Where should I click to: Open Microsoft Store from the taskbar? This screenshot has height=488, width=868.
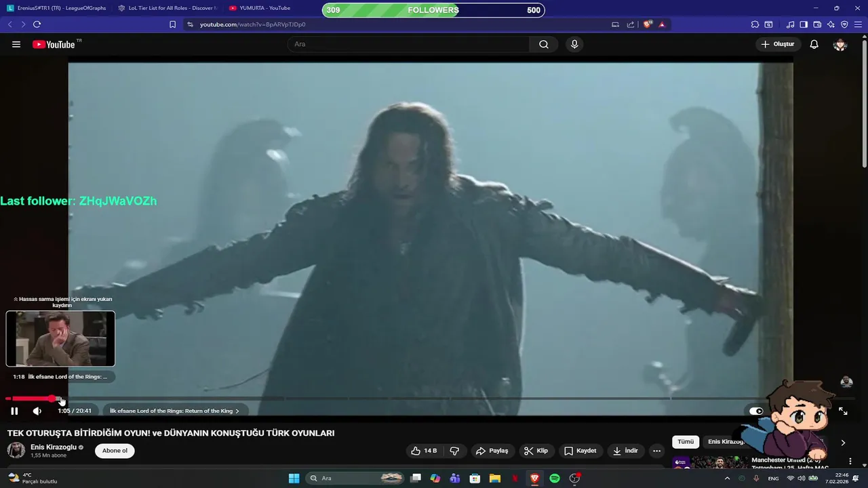[475, 479]
